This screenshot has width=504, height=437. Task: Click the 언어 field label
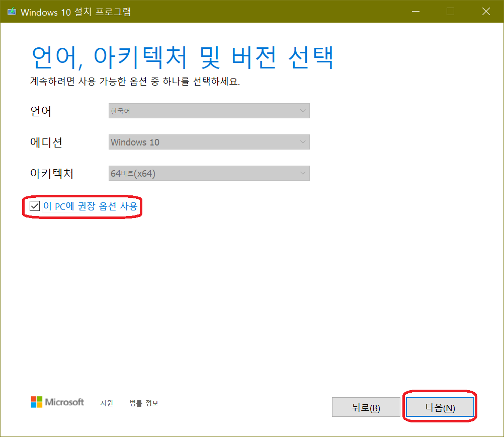[41, 111]
